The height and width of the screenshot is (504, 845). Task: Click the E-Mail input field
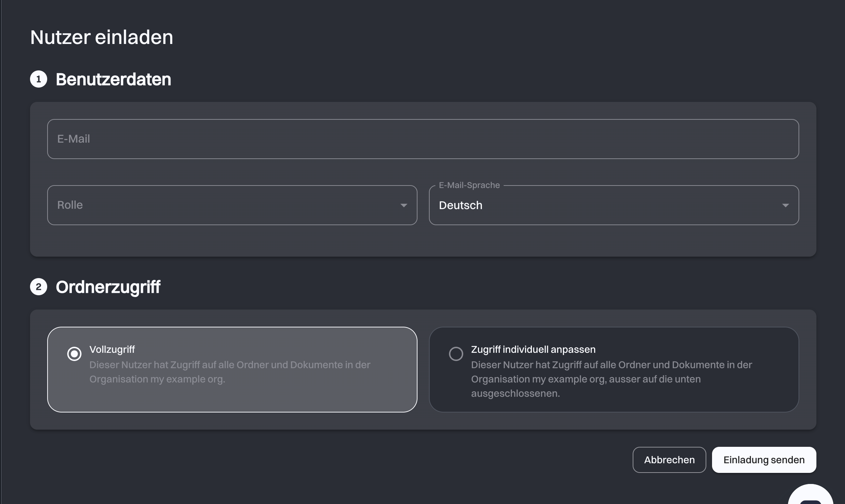pyautogui.click(x=423, y=139)
